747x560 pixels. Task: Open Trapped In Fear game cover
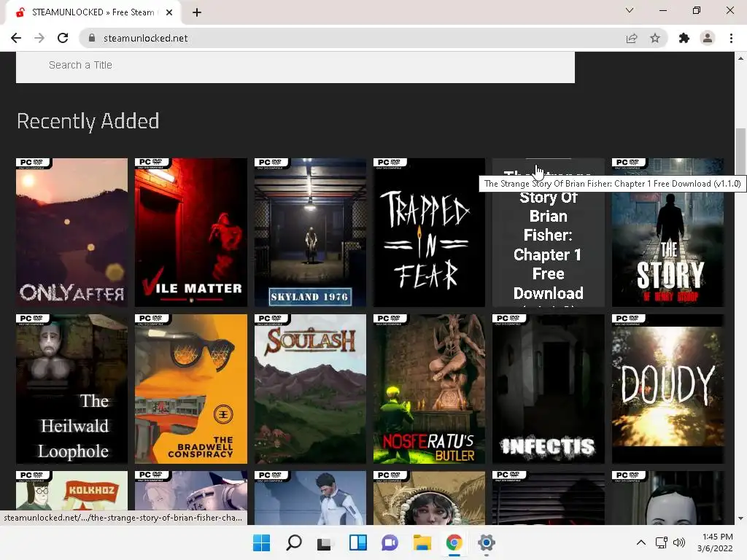pos(429,233)
